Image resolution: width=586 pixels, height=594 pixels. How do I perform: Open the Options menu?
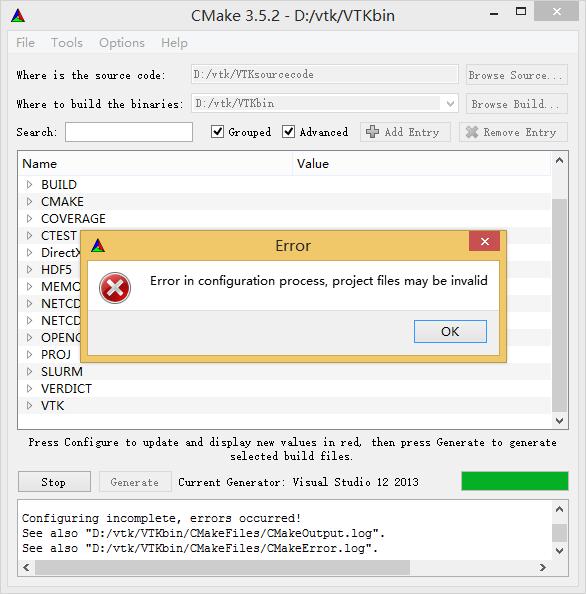coord(122,43)
